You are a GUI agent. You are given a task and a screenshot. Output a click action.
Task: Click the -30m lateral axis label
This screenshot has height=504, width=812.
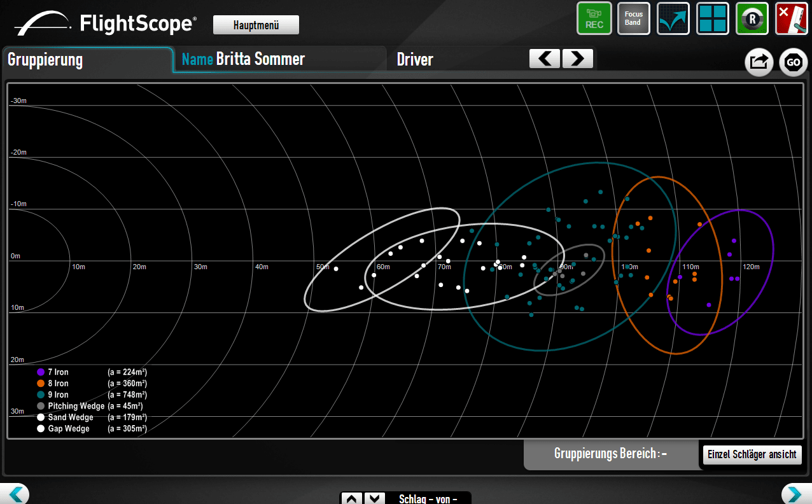(18, 101)
